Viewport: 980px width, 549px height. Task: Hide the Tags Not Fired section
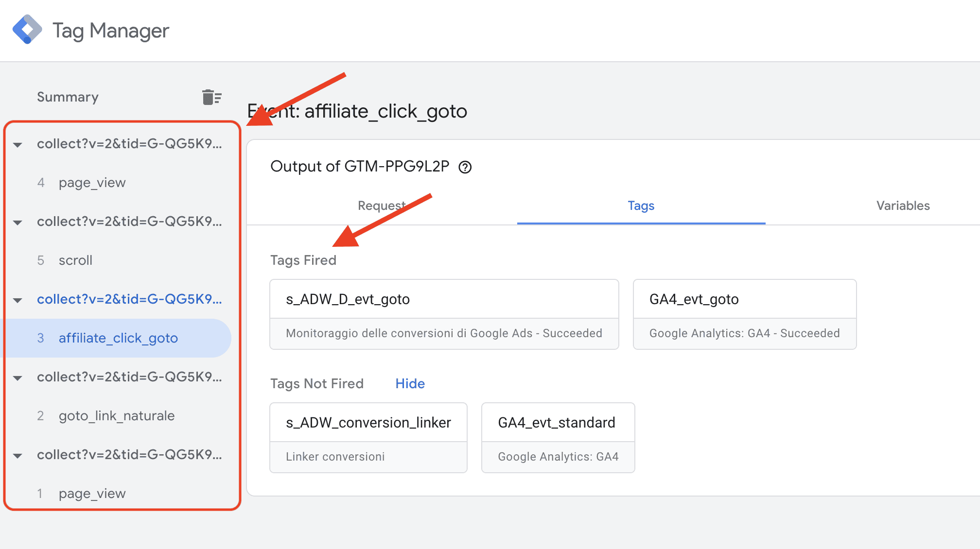pos(409,383)
